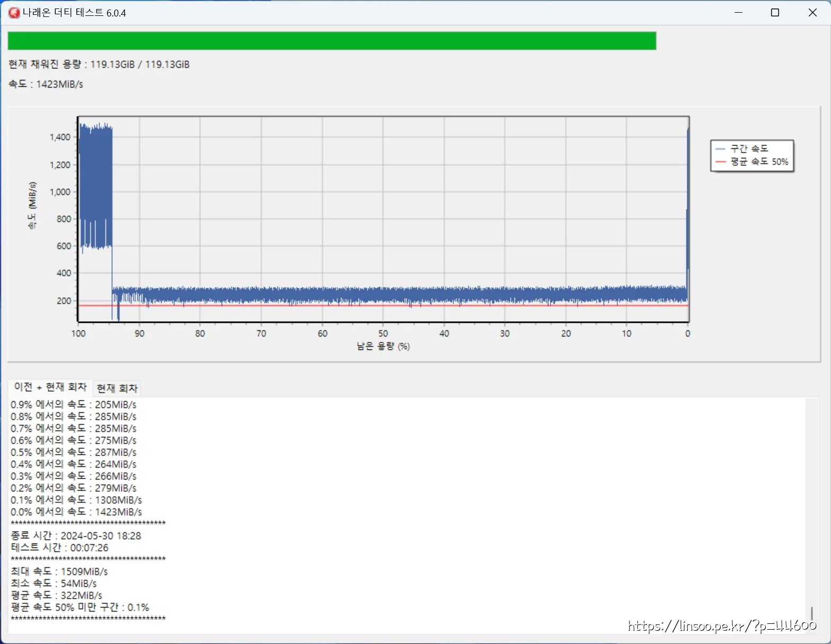Close the 나래온 더티 테스트 window
Screen dimensions: 831x644
(812, 13)
